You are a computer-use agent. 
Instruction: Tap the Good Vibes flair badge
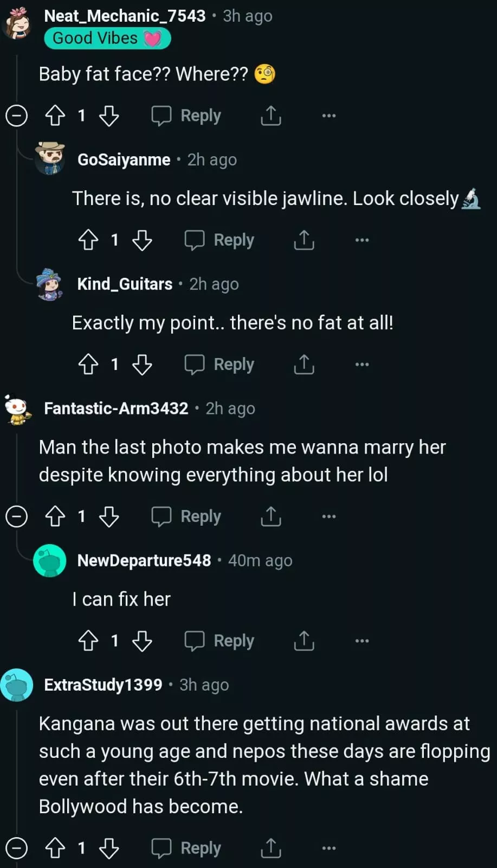(107, 39)
